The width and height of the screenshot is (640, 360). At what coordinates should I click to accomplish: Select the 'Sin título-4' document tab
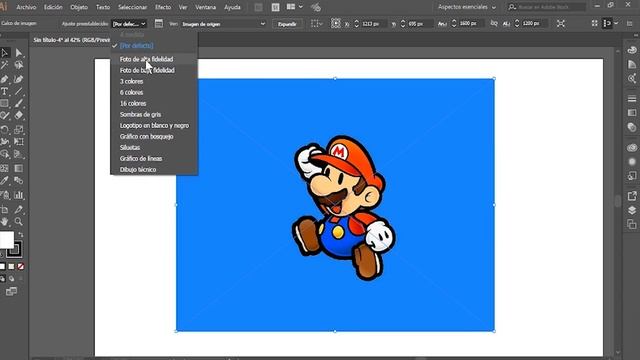[71, 40]
